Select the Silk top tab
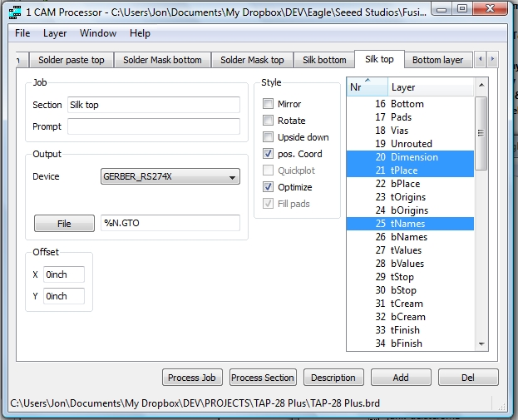This screenshot has height=420, width=518. [x=379, y=59]
